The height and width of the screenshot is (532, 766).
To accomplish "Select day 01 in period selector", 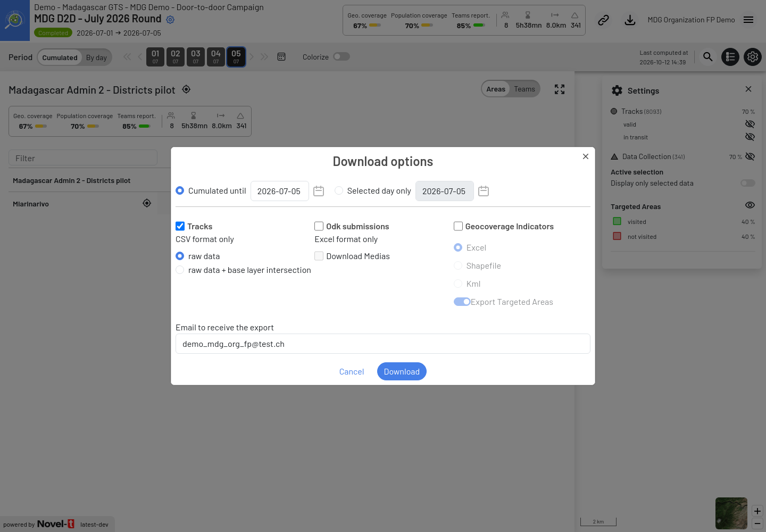I will (155, 57).
